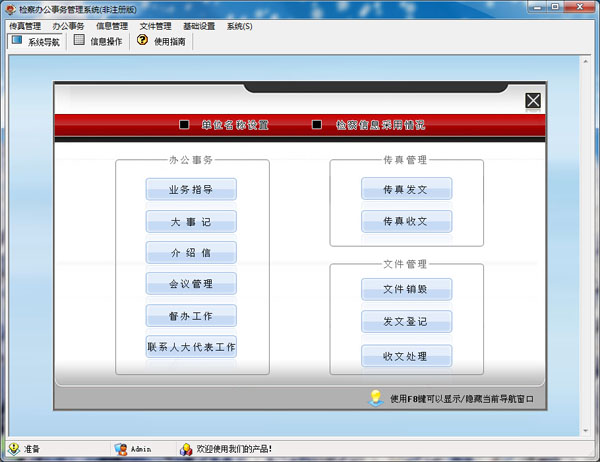Click the black square beside 检察信息采用情况
This screenshot has width=600, height=462.
coord(317,125)
